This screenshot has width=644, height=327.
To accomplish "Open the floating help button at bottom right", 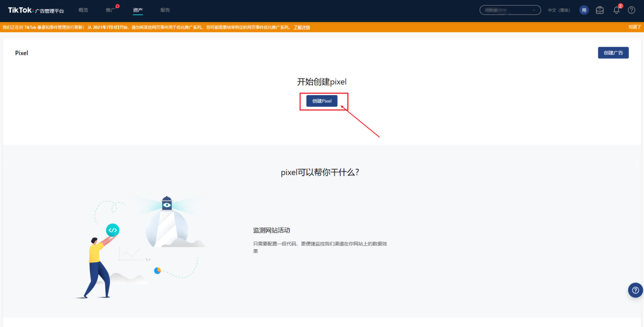I will 635,290.
